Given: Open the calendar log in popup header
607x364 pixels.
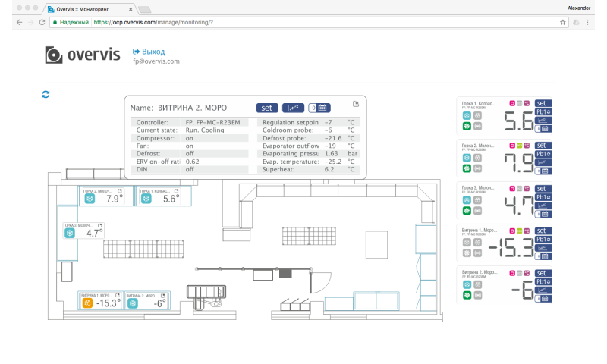Looking at the screenshot, I should 319,108.
